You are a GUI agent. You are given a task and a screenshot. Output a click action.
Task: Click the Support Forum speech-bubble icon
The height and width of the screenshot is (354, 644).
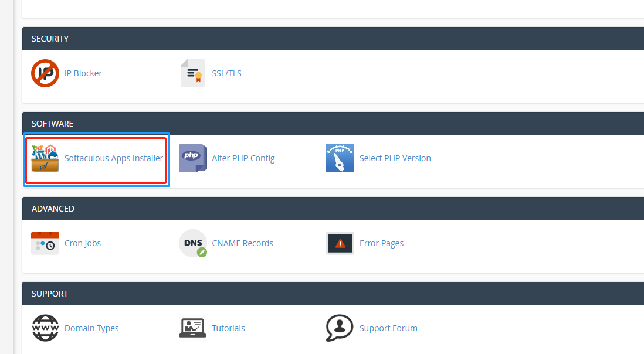[x=340, y=328]
